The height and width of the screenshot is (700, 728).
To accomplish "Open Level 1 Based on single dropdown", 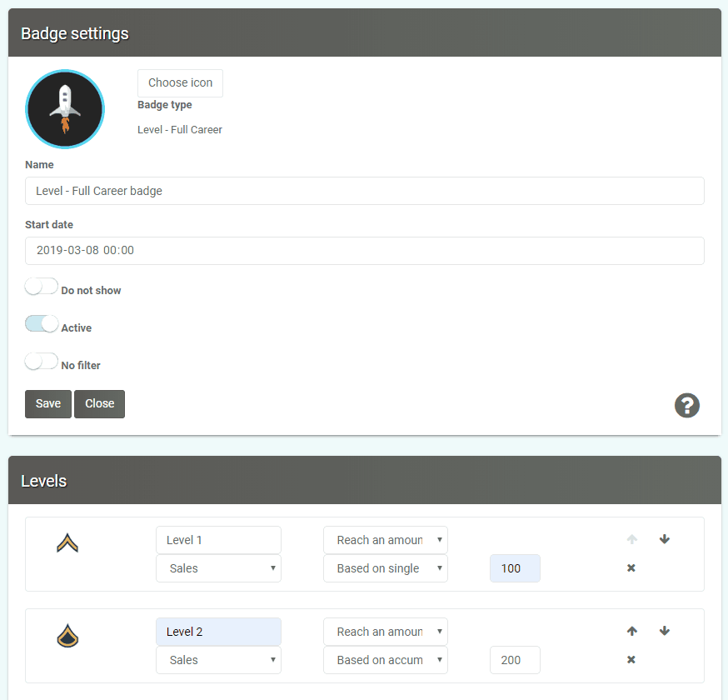I will pyautogui.click(x=386, y=568).
